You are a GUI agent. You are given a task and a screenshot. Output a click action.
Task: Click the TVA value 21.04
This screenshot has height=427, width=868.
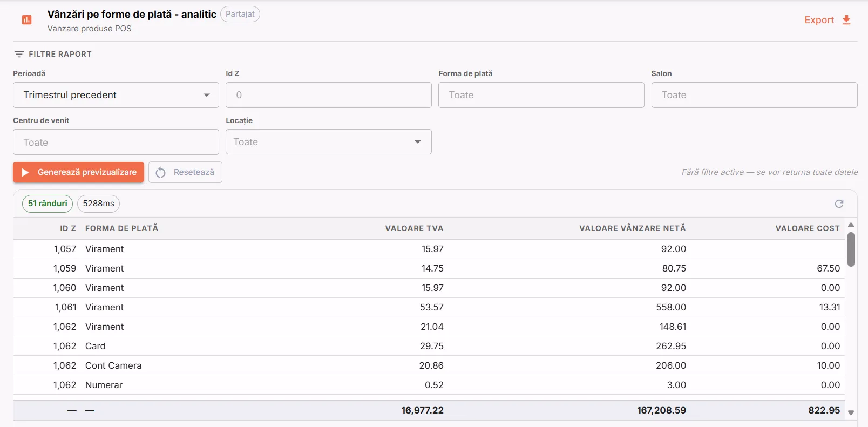pos(432,327)
